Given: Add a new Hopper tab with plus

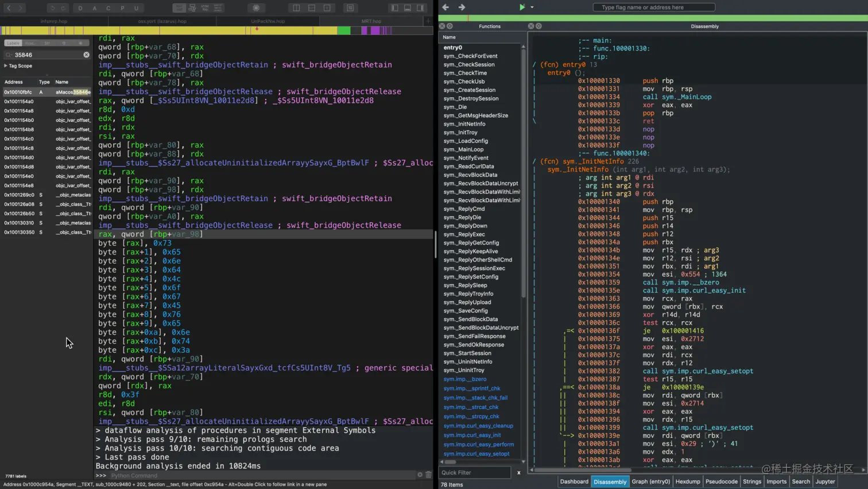Looking at the screenshot, I should pos(428,21).
